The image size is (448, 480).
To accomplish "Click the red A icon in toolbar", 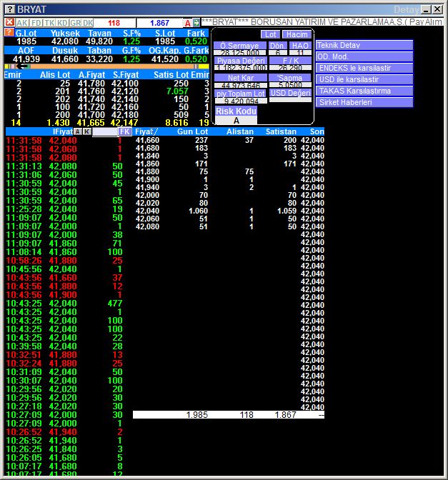I will [x=187, y=23].
